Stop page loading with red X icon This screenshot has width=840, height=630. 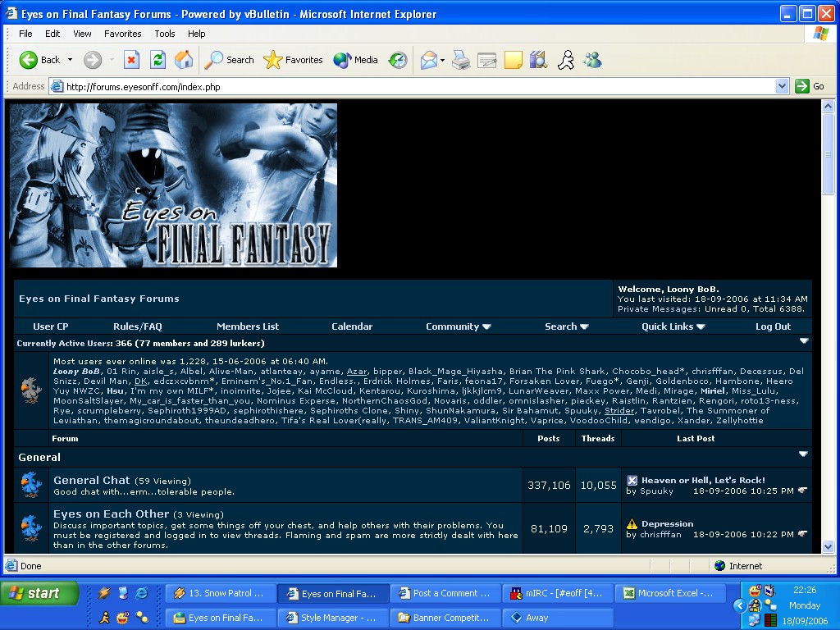tap(131, 60)
